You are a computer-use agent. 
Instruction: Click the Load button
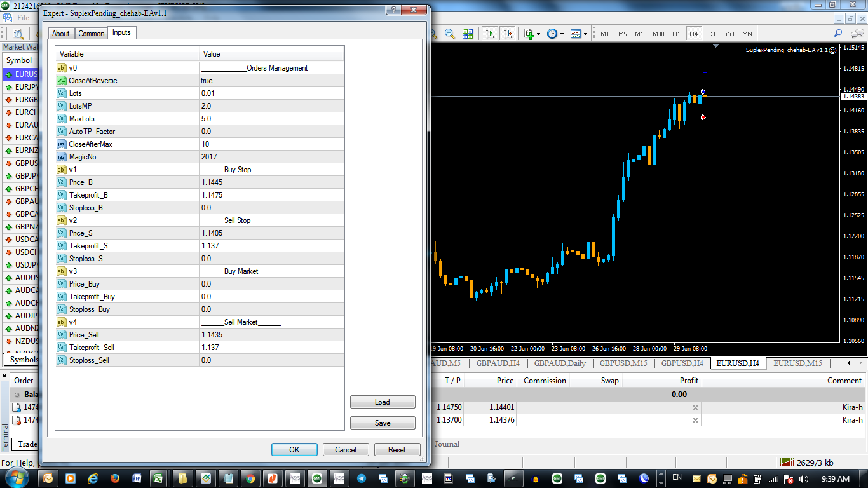pos(382,402)
